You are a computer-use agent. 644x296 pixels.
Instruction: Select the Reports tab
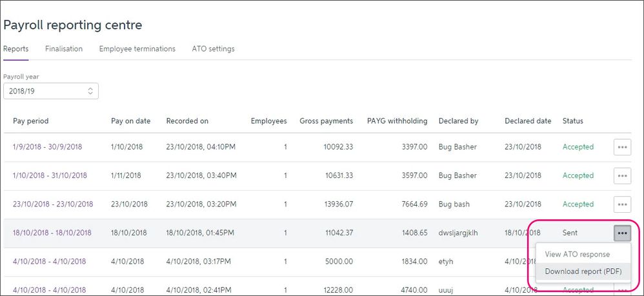pyautogui.click(x=15, y=49)
